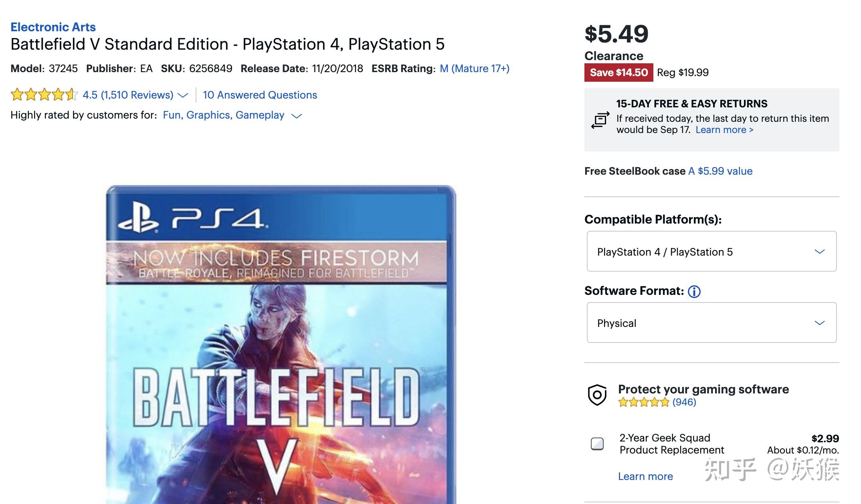This screenshot has width=861, height=504.
Task: Click the Battlefield V cover image
Action: [x=281, y=345]
